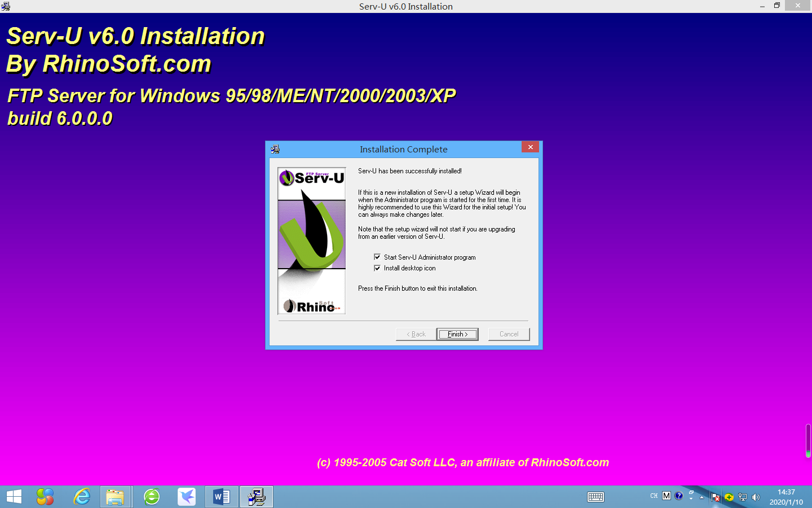The height and width of the screenshot is (508, 812).
Task: Open the green e browser on taskbar
Action: (x=152, y=497)
